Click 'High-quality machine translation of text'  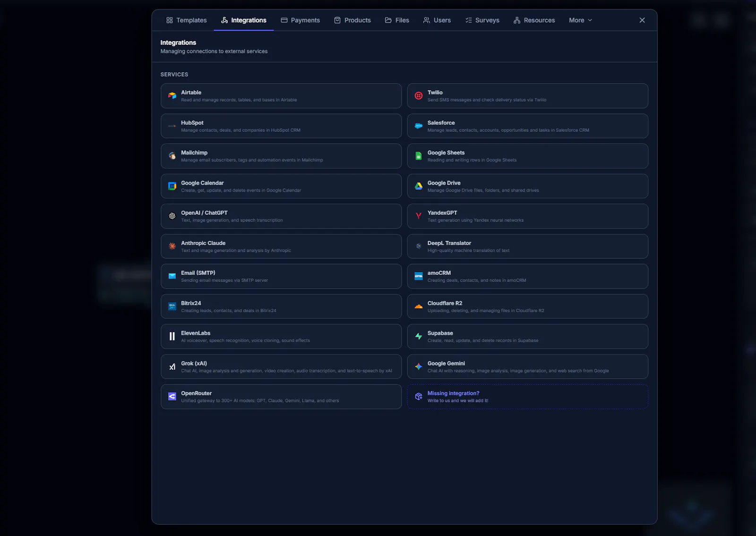coord(468,250)
